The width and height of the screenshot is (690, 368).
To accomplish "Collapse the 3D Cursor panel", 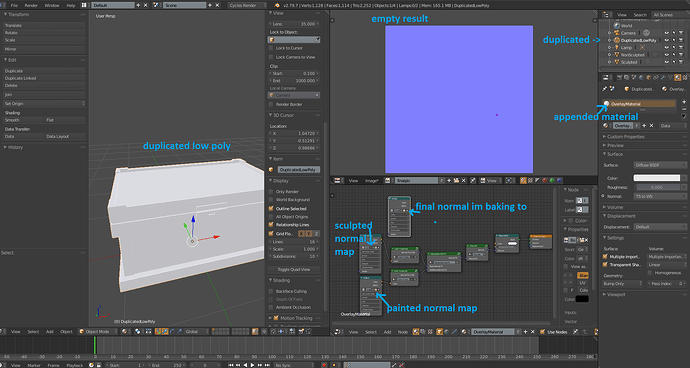I will [x=271, y=115].
